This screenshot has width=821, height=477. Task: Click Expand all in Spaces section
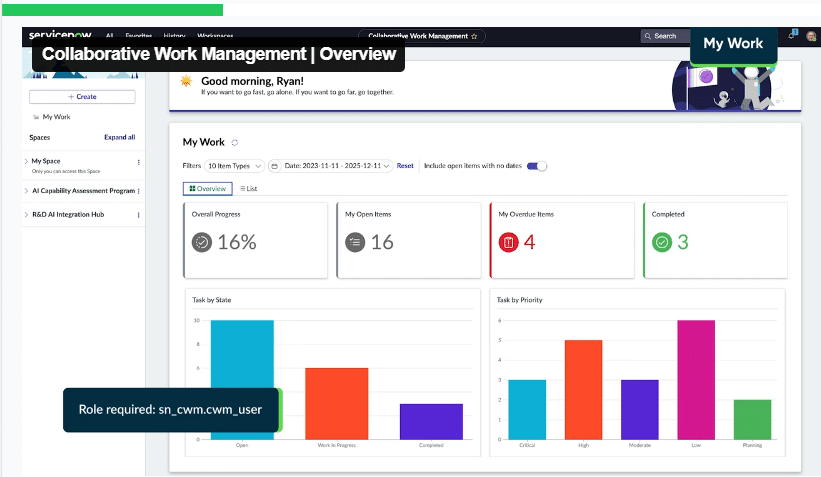[119, 137]
